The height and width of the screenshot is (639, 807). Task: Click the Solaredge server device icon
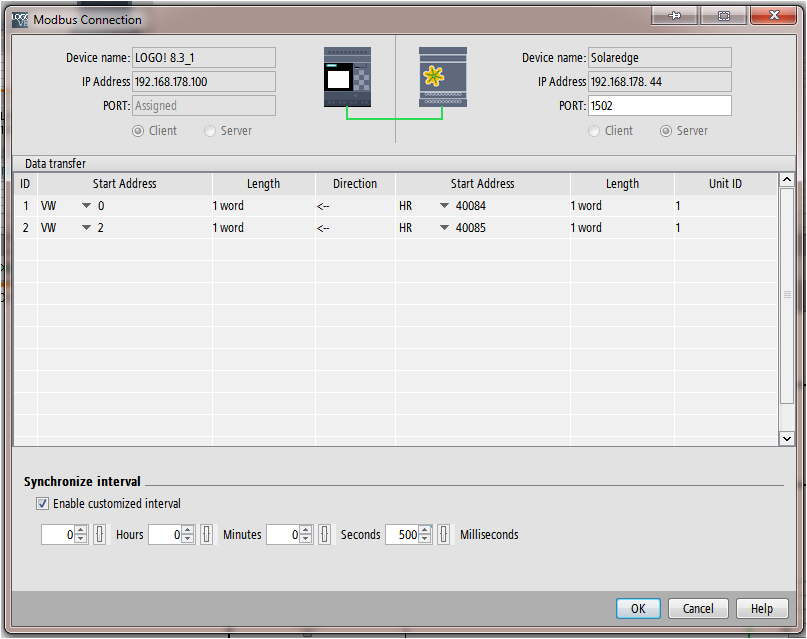coord(443,77)
